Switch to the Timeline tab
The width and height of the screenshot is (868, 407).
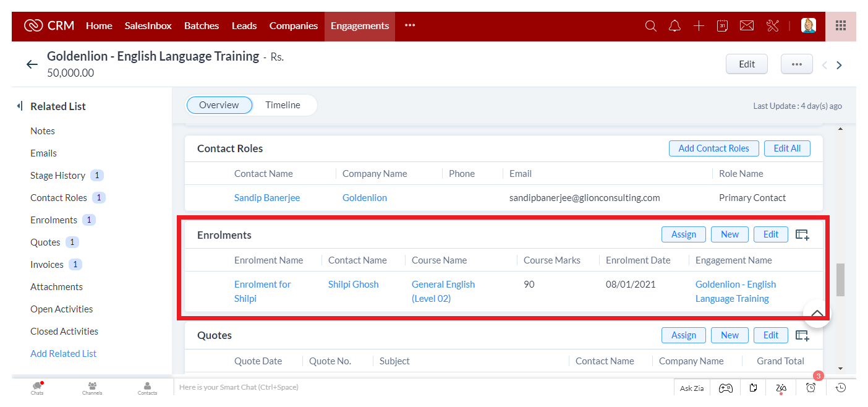point(283,105)
